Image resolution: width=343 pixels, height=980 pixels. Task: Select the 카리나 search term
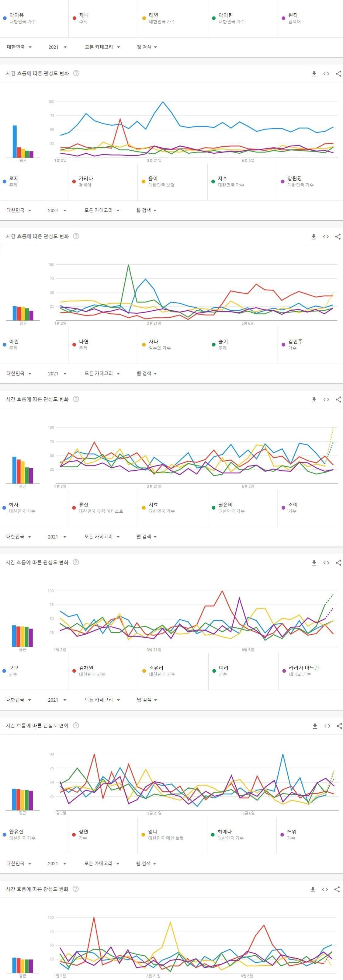click(x=85, y=178)
